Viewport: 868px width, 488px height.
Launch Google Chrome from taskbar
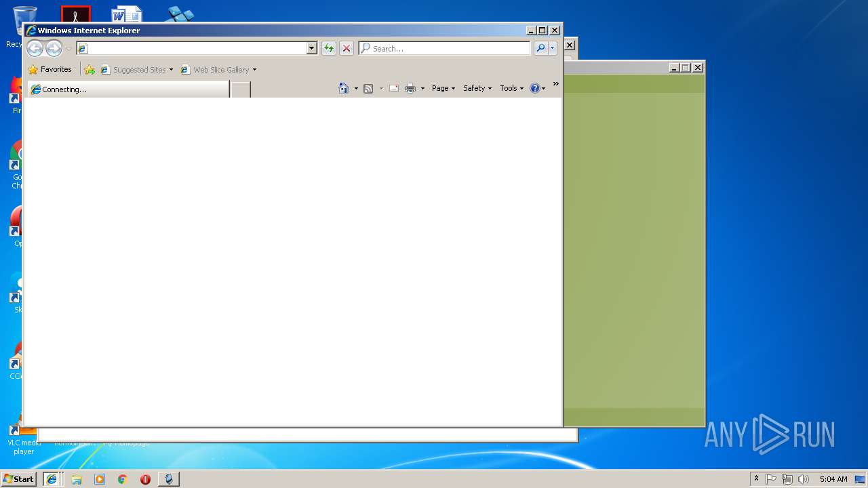click(122, 479)
